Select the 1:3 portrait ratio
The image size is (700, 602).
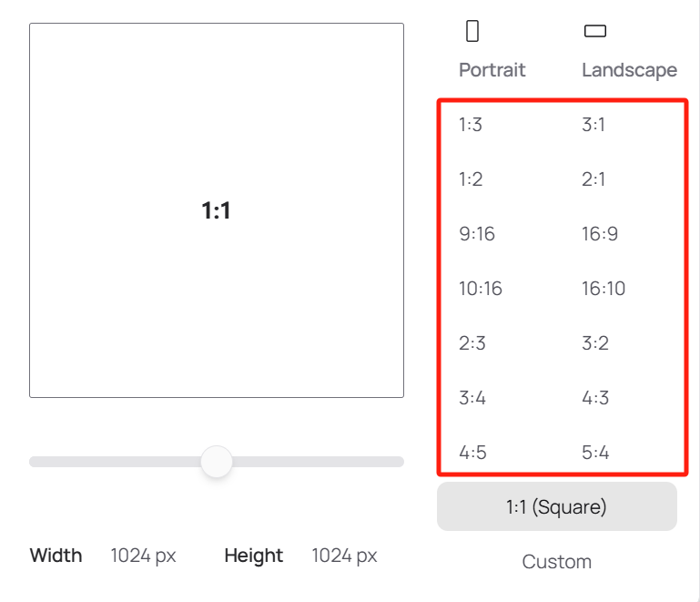471,125
